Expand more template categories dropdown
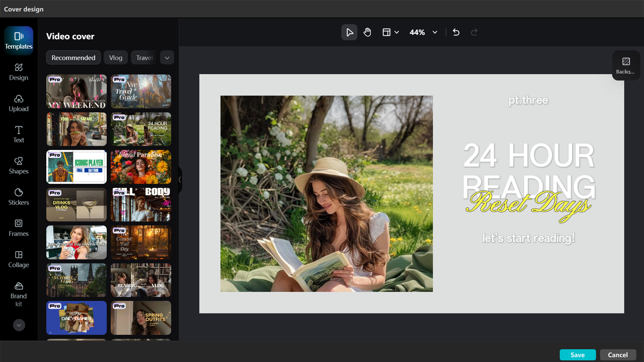This screenshot has width=644, height=362. (167, 57)
